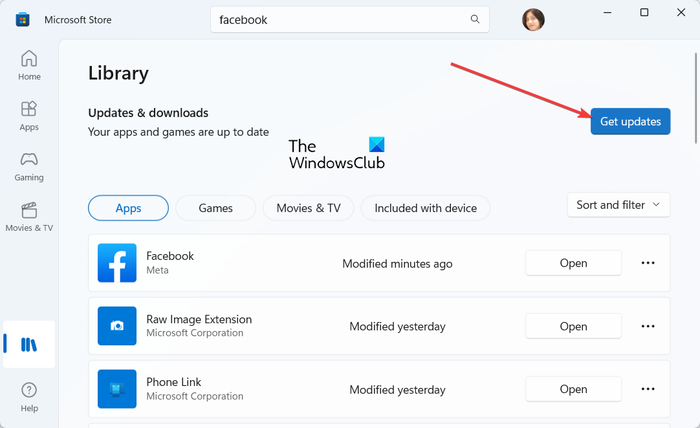Open Help from the sidebar
The height and width of the screenshot is (428, 700).
[29, 397]
